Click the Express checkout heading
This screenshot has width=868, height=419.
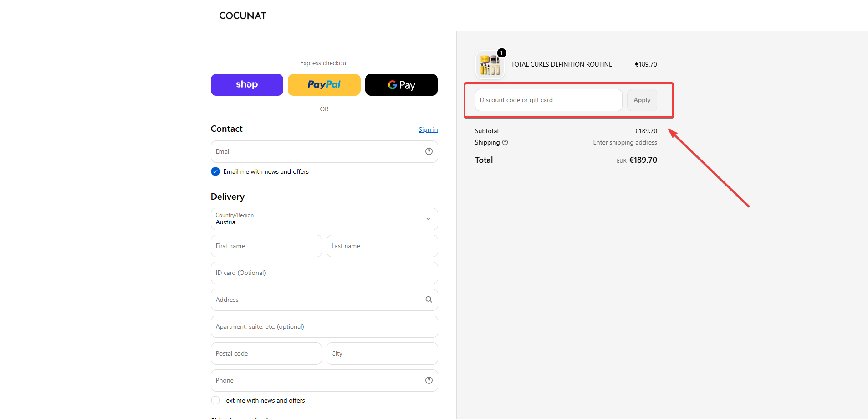324,63
